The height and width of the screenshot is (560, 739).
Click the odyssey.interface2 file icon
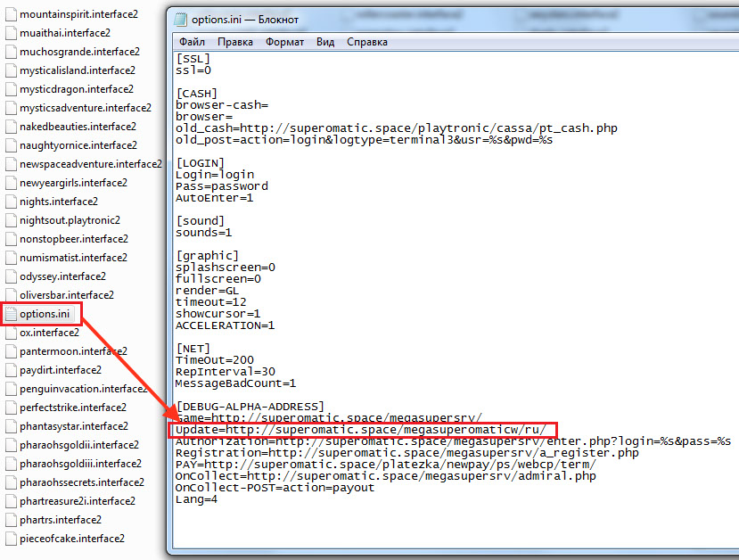[11, 276]
